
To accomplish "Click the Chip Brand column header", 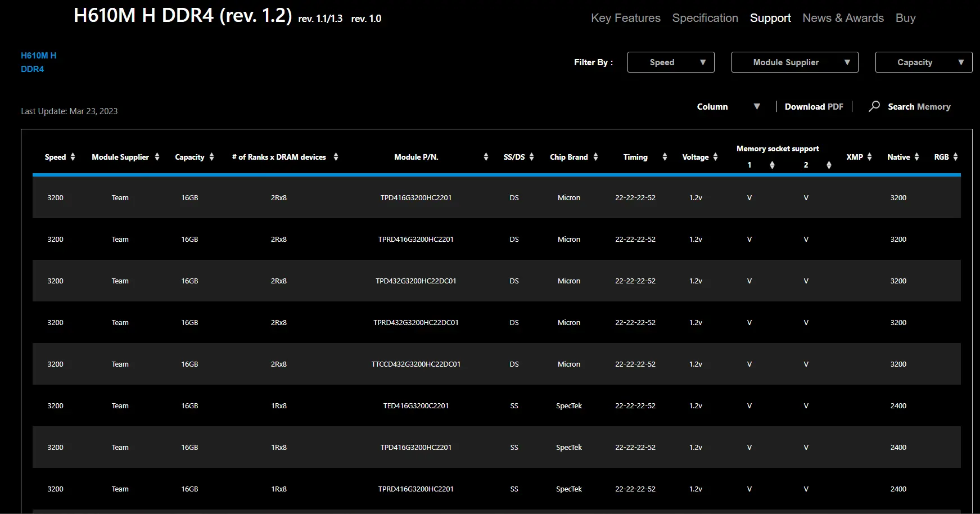I will [569, 157].
